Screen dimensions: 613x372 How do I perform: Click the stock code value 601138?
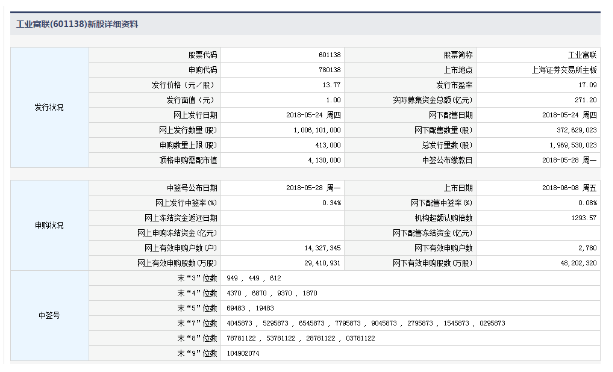[x=330, y=55]
